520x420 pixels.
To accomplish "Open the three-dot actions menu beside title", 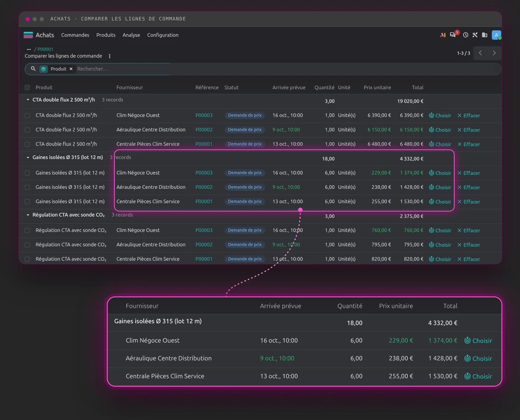I will [109, 56].
